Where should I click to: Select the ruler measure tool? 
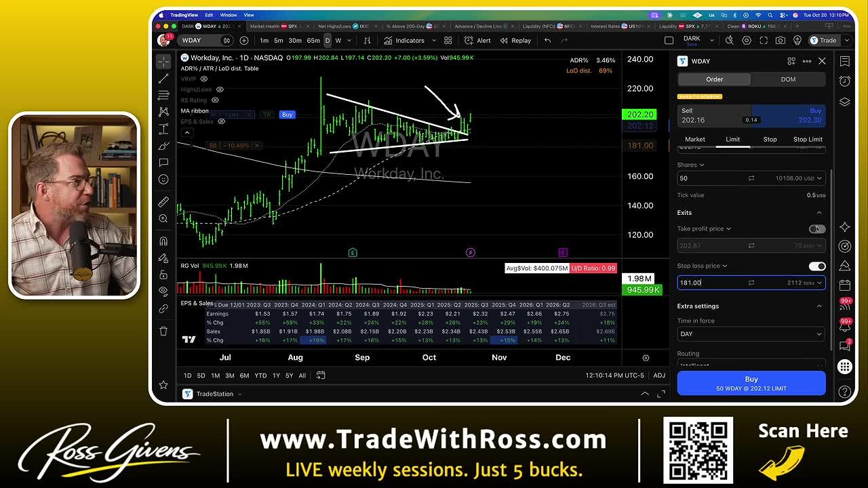163,202
